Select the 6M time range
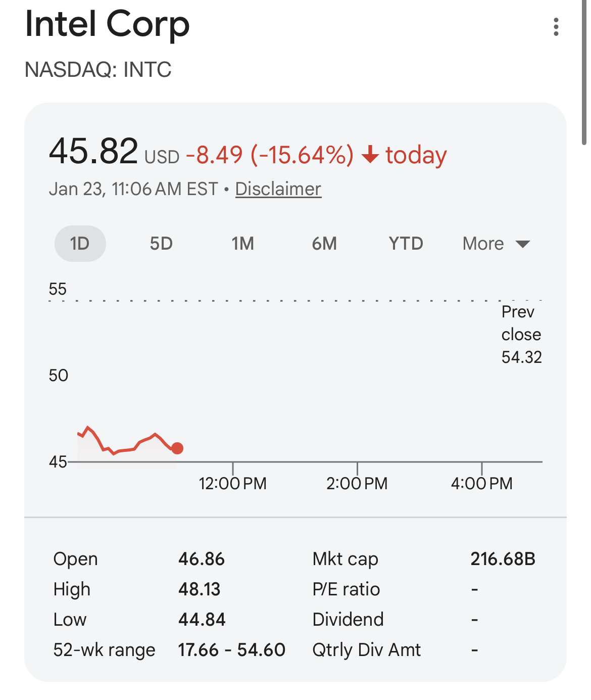 pyautogui.click(x=324, y=244)
